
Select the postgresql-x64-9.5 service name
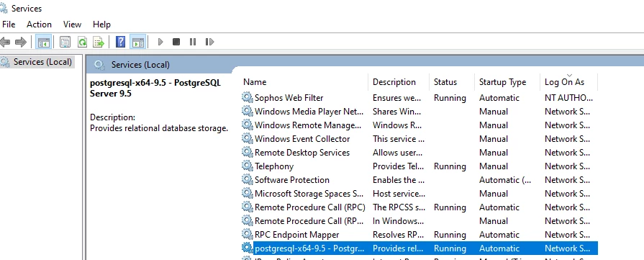click(x=309, y=248)
